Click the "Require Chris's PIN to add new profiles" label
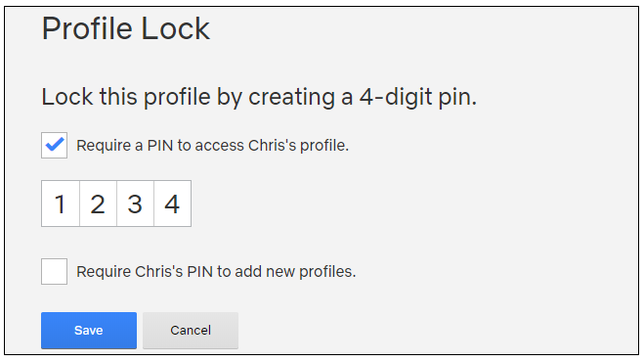The width and height of the screenshot is (644, 362). tap(216, 272)
